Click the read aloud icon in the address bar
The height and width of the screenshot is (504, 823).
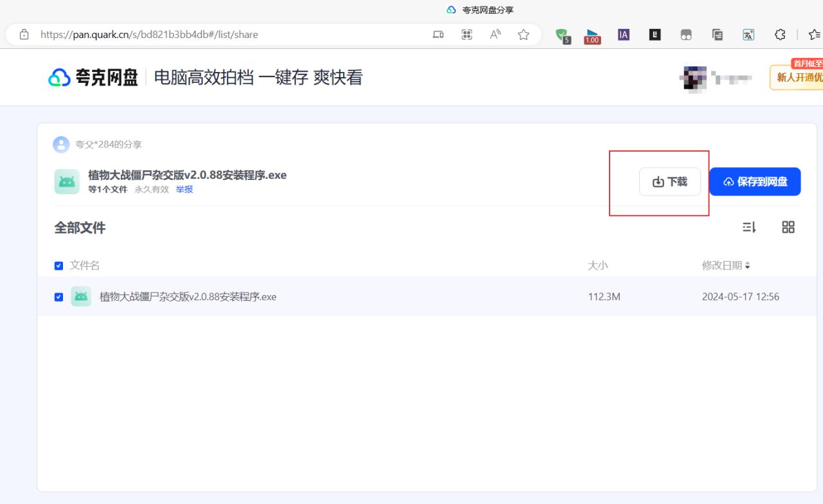point(495,35)
